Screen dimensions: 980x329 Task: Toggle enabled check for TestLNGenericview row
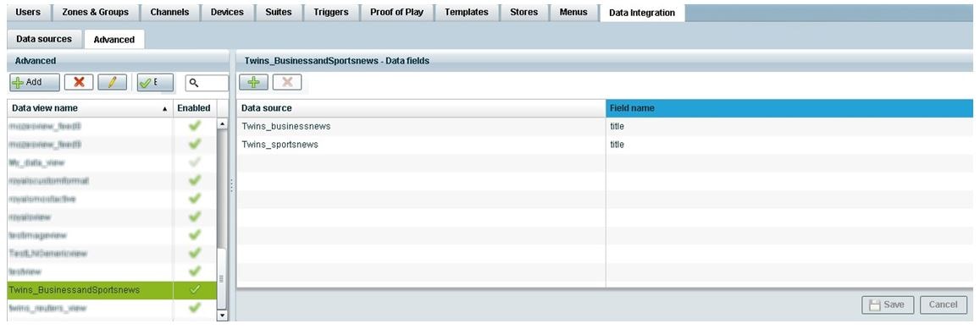[x=194, y=254]
